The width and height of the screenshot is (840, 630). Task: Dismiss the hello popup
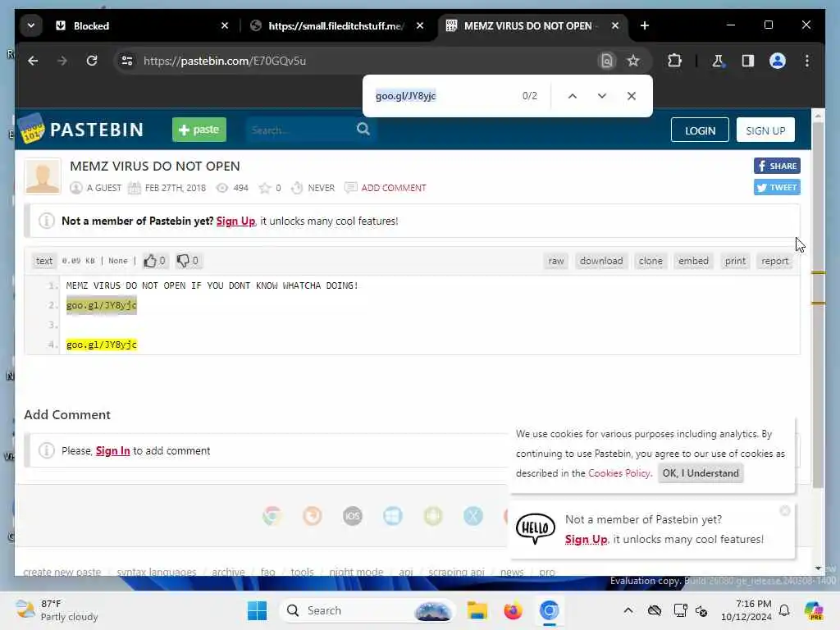[785, 511]
